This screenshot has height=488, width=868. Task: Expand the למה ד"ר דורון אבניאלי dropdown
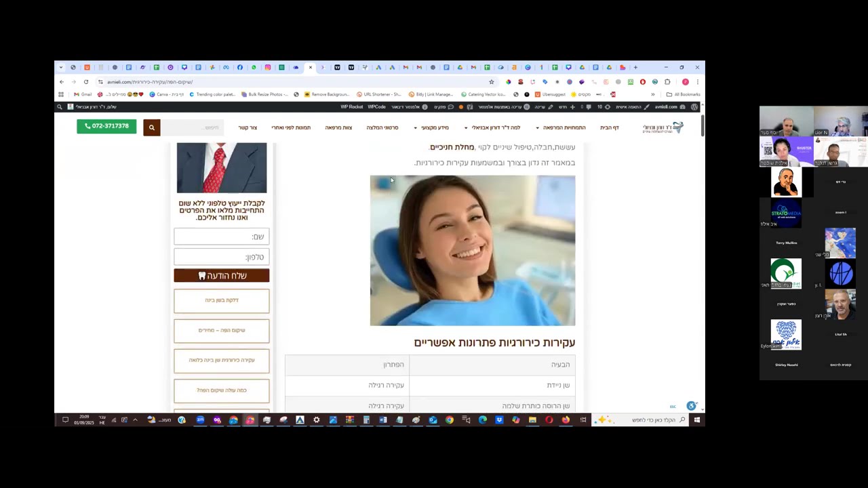(492, 127)
